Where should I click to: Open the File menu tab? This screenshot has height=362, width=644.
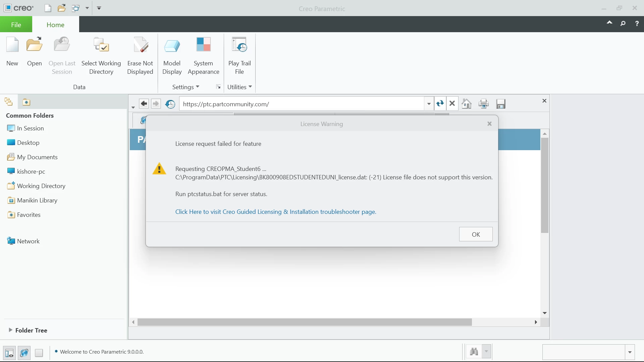coord(16,25)
